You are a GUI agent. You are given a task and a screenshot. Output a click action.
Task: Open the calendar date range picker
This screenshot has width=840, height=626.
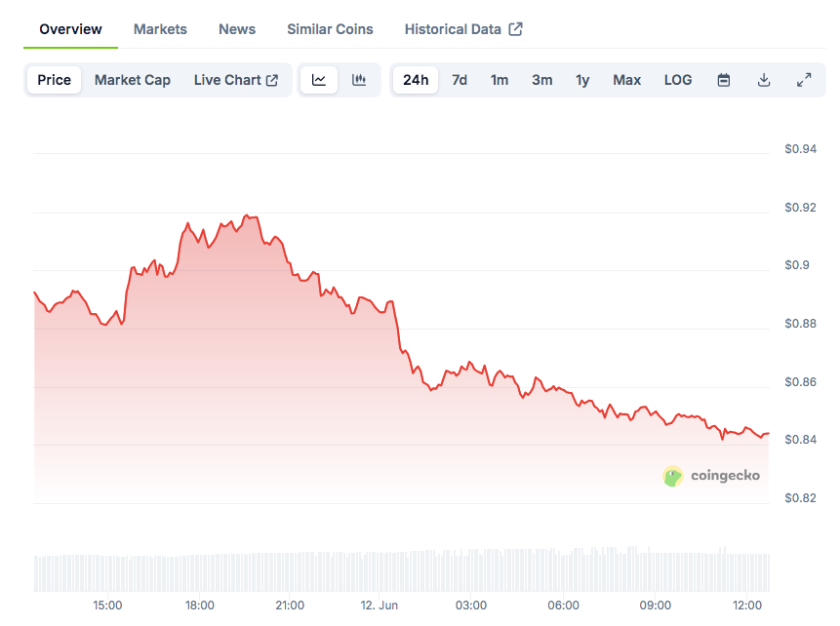pyautogui.click(x=724, y=80)
